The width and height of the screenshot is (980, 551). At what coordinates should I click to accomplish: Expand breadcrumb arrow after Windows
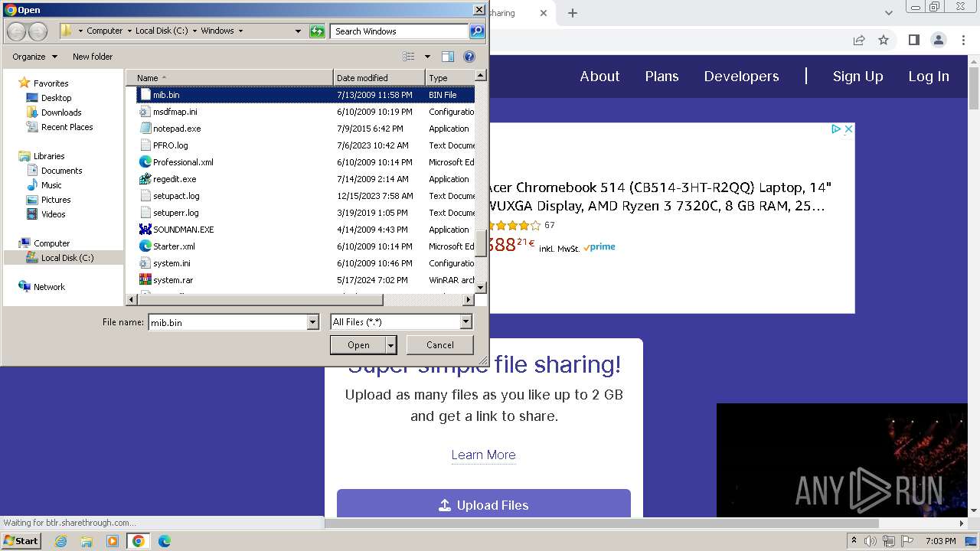tap(240, 31)
